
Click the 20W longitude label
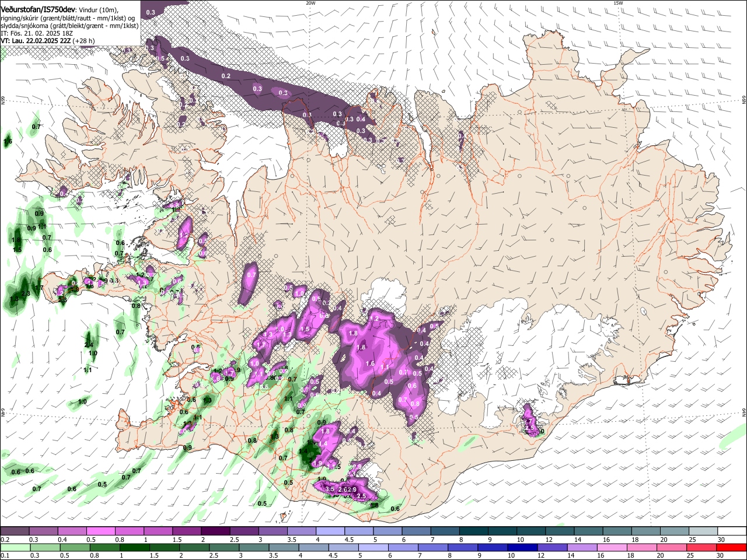pyautogui.click(x=310, y=3)
